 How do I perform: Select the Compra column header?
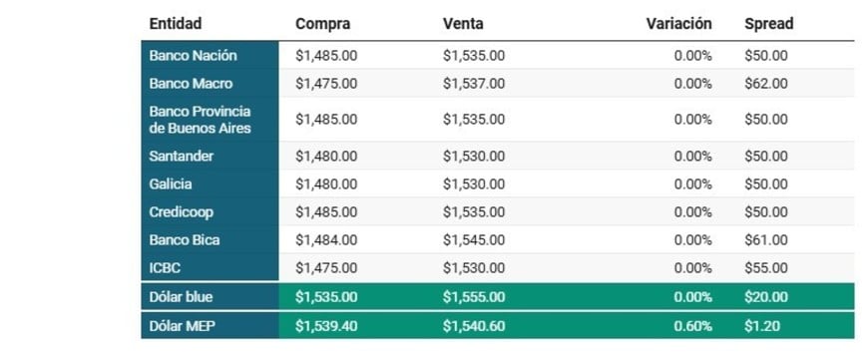point(322,24)
